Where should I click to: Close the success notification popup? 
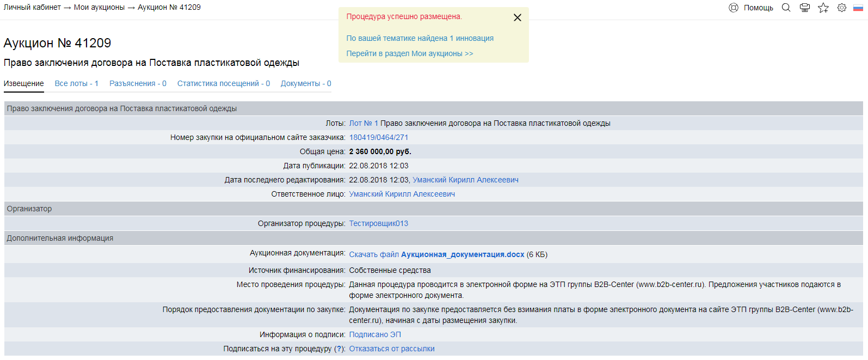(x=518, y=17)
